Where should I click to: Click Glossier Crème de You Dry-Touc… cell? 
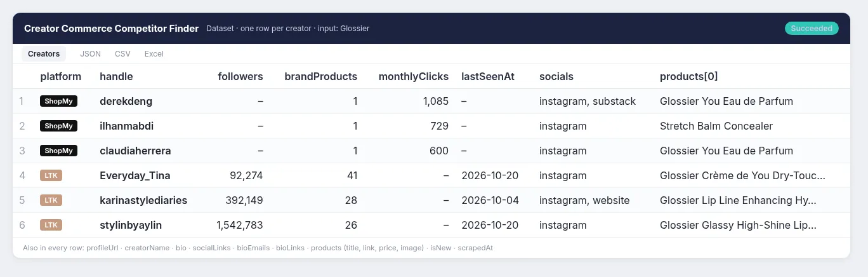pos(743,175)
